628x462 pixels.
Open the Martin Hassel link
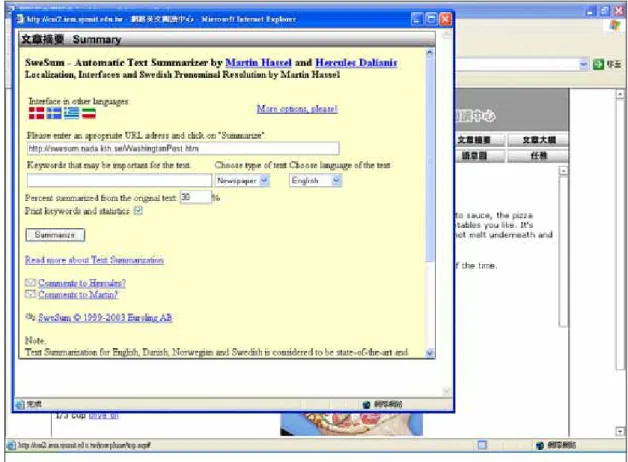coord(258,63)
